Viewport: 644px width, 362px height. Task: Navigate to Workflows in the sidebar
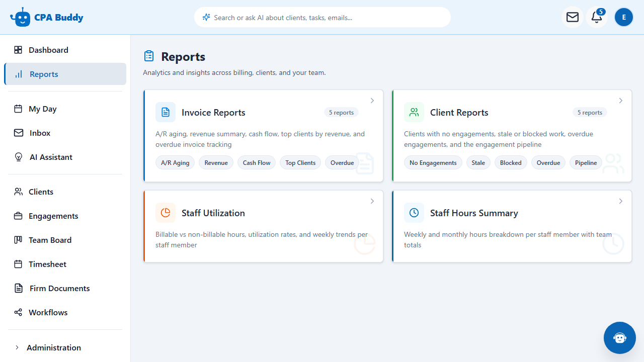pos(65,312)
